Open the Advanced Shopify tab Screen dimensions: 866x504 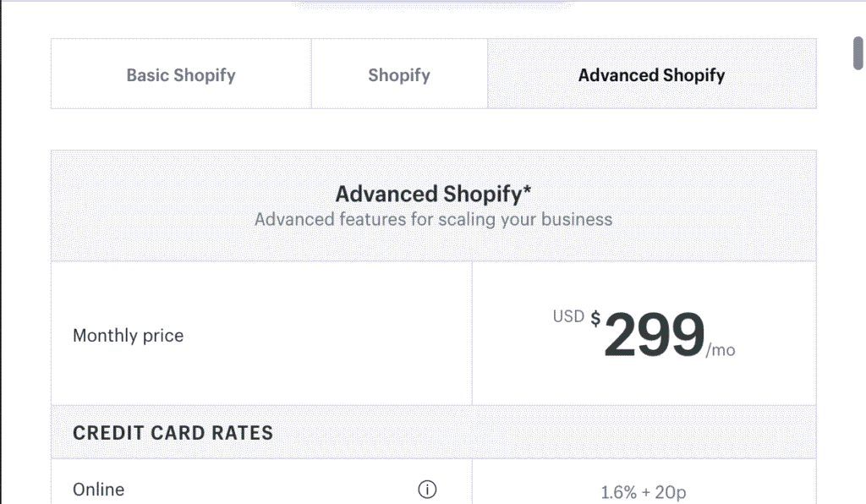point(651,74)
